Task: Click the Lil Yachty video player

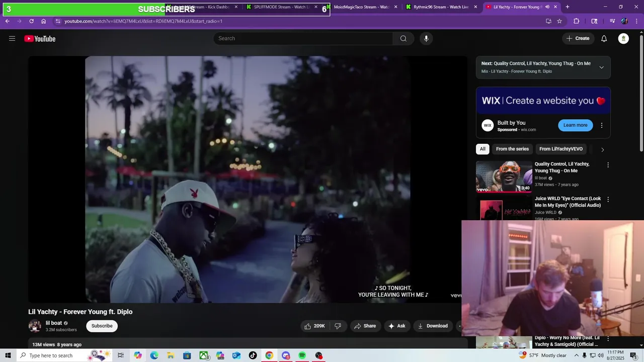Action: pos(248,179)
